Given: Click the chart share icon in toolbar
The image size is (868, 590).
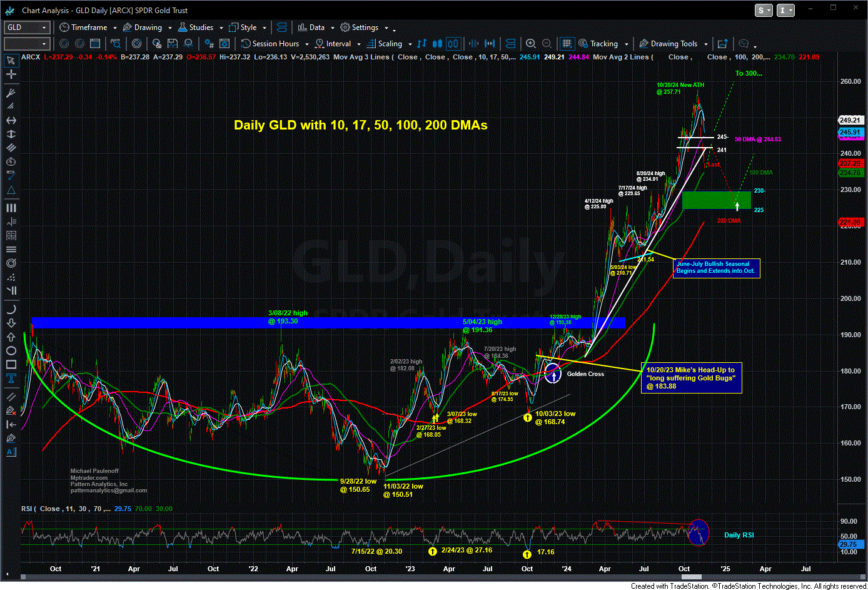Looking at the screenshot, I should 722,44.
